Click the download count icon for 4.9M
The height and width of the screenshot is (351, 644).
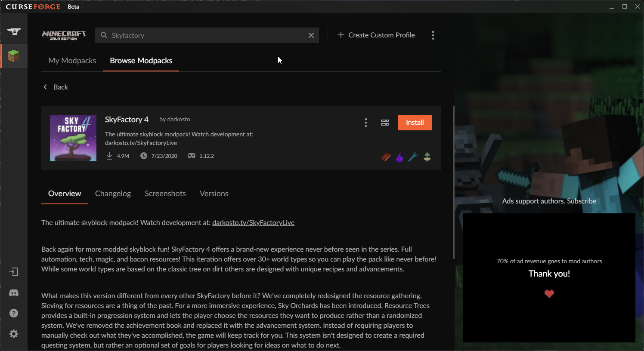[109, 156]
